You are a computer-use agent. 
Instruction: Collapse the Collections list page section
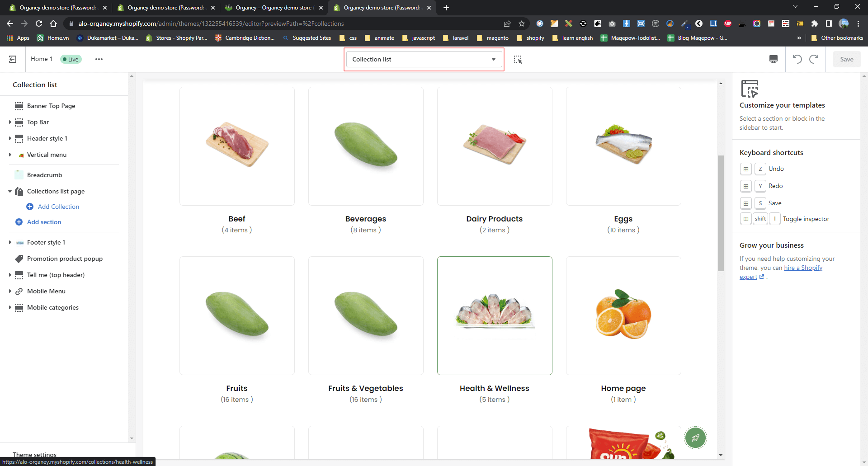click(x=10, y=191)
